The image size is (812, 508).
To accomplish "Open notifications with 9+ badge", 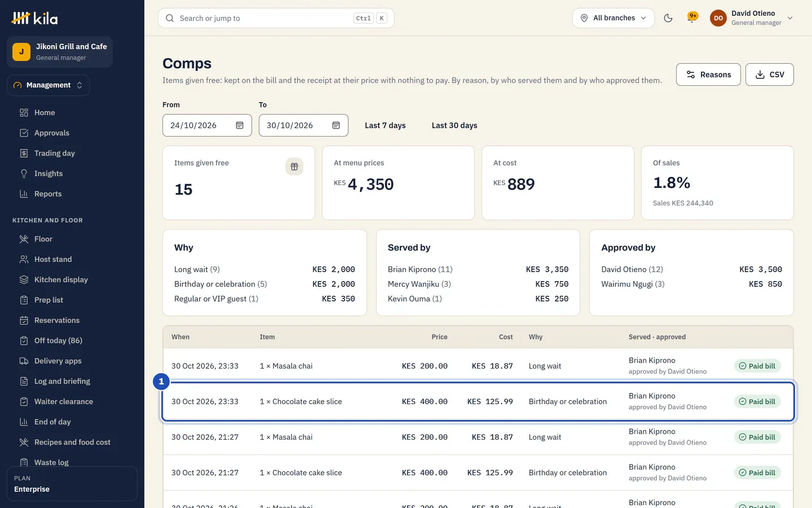I will point(692,18).
